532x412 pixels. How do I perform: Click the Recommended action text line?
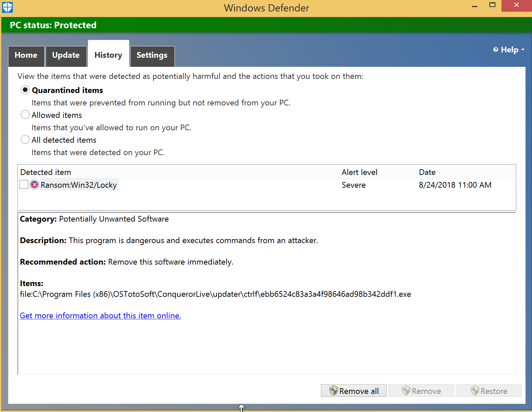[127, 262]
